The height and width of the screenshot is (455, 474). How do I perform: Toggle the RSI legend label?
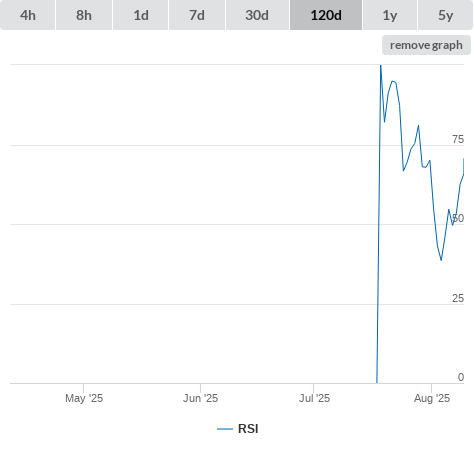(248, 429)
